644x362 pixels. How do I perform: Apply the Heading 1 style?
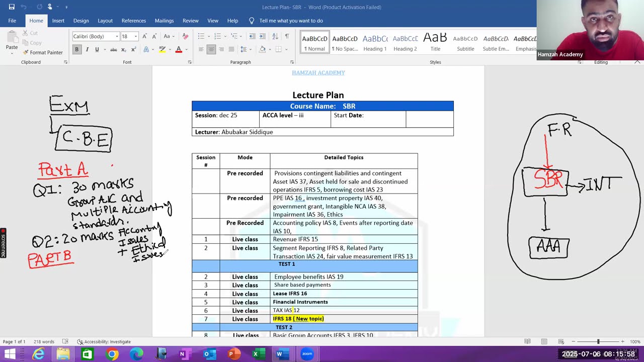[x=375, y=42]
